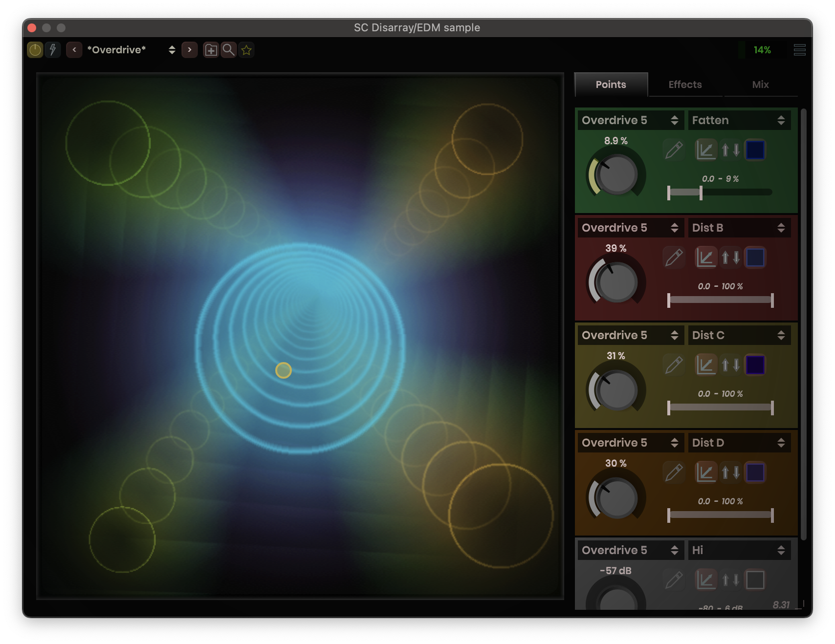Screen dimensions: 835x644
Task: Click the Fatten 0.0 - 9 % range slider
Action: click(720, 193)
